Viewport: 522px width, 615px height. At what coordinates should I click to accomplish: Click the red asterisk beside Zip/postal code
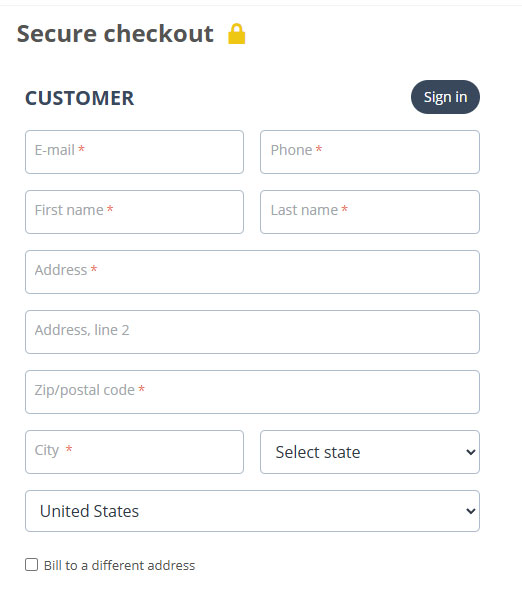tap(142, 389)
